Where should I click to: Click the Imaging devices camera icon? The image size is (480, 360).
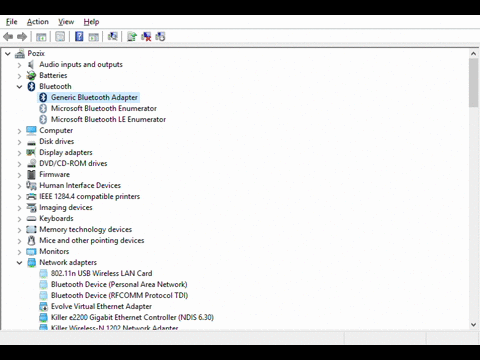coord(31,207)
